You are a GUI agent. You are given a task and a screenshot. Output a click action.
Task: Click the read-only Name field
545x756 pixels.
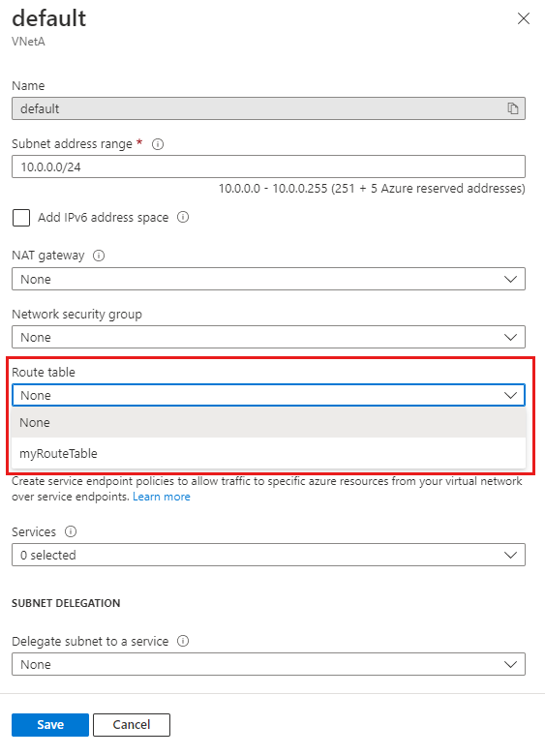tap(269, 108)
